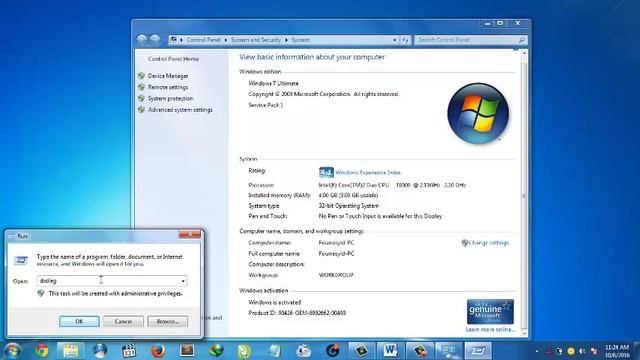Confirm the Run dialog with OK
Screen dimensions: 640x360
(79, 321)
